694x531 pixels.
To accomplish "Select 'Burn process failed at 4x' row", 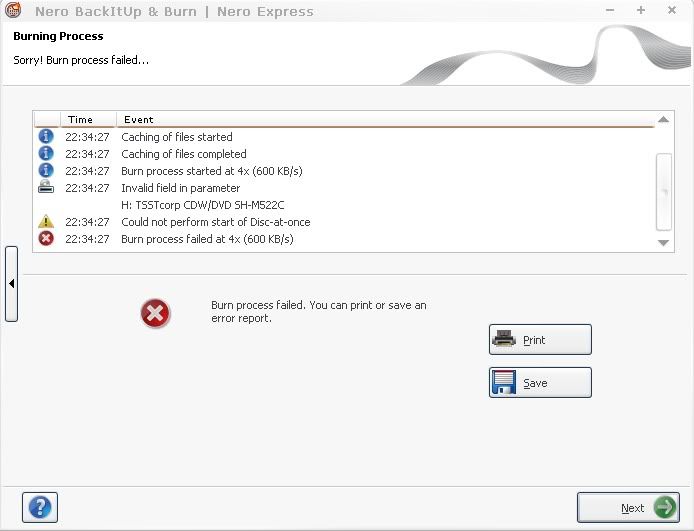I will tap(344, 239).
